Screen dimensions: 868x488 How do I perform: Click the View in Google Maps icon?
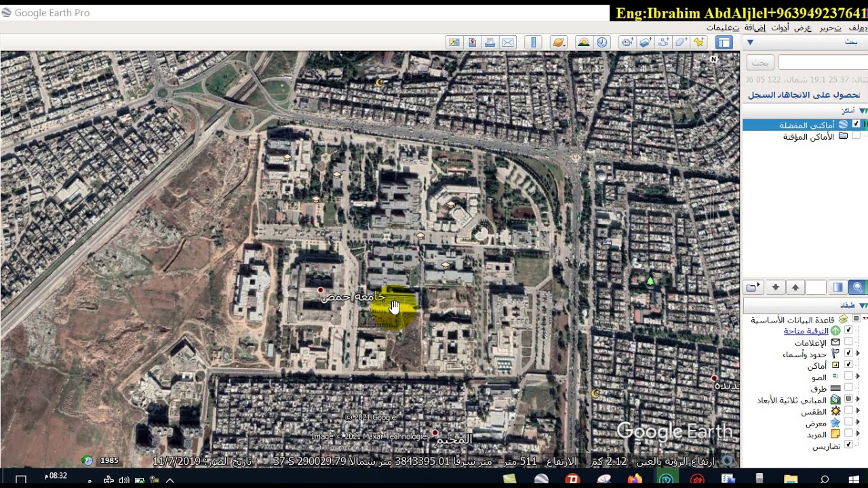click(454, 42)
